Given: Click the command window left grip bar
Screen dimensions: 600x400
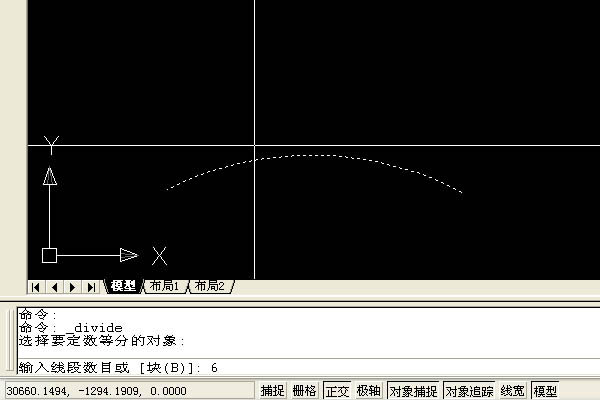Looking at the screenshot, I should [x=9, y=339].
